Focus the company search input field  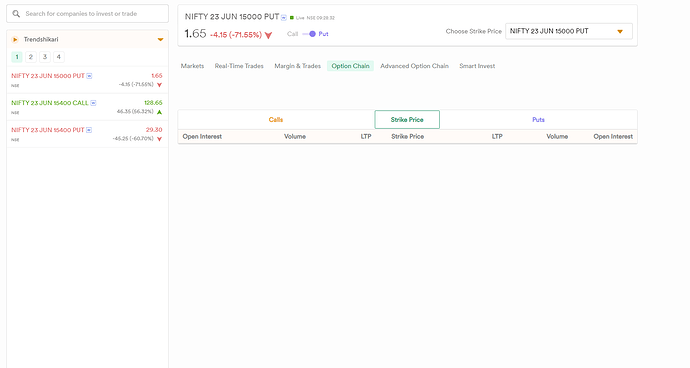click(88, 14)
